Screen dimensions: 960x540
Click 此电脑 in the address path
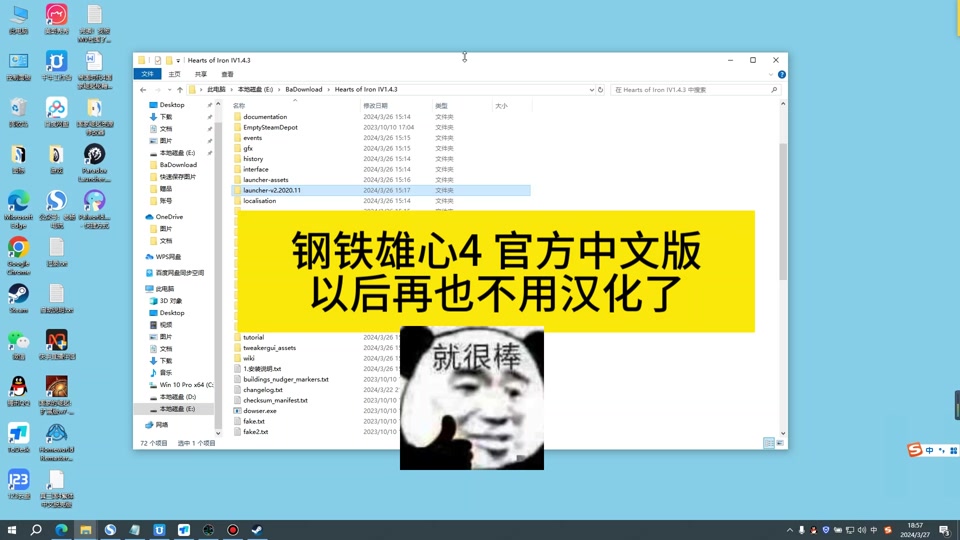[x=216, y=89]
